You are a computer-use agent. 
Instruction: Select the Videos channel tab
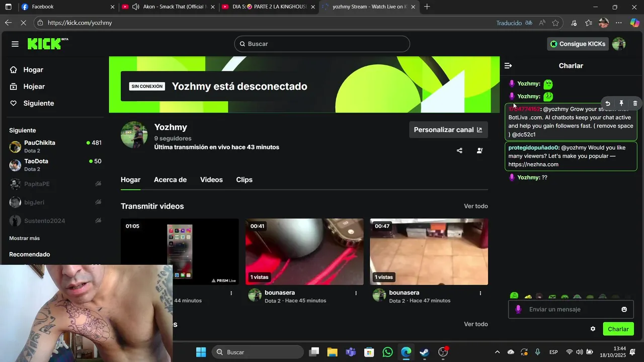(211, 179)
